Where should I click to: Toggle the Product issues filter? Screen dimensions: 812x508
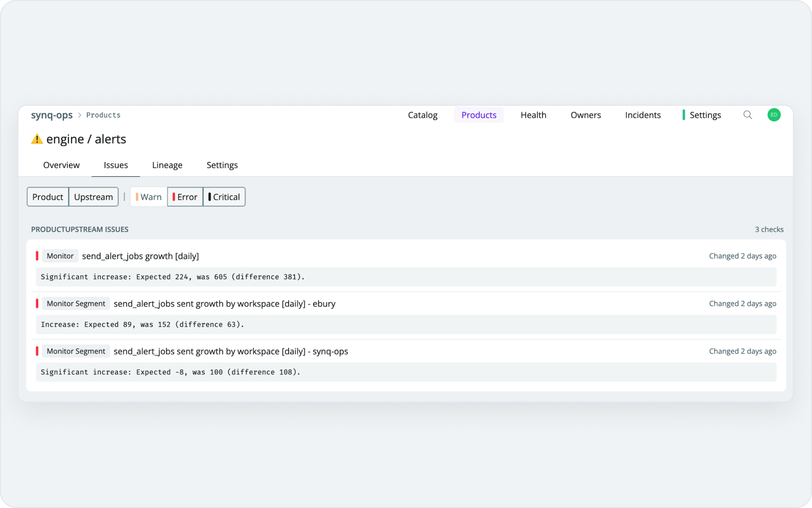click(x=47, y=197)
